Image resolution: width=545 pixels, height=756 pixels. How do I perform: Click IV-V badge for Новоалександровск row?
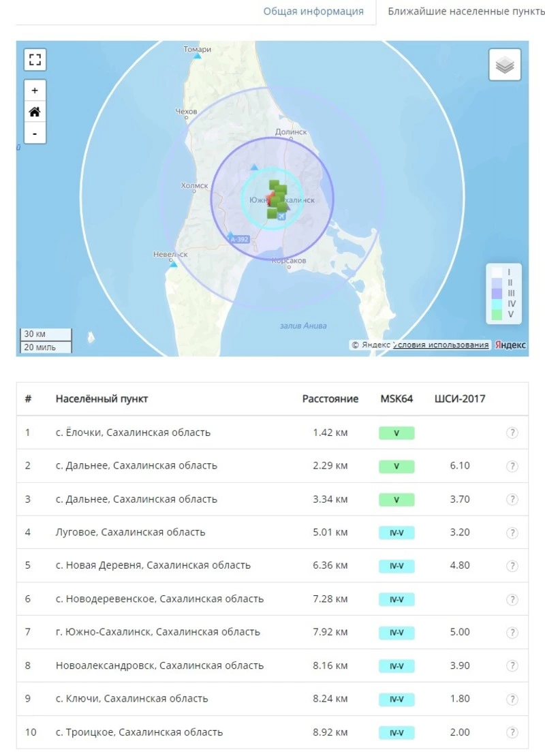396,666
